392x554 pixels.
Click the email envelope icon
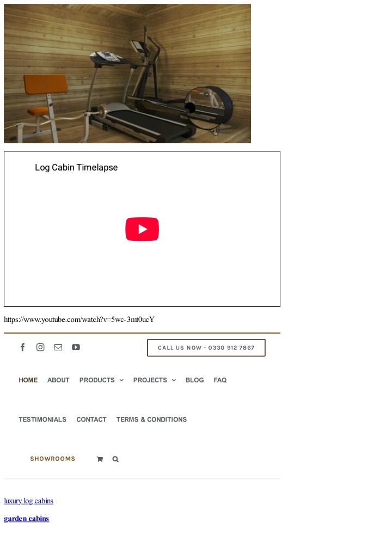click(x=58, y=348)
